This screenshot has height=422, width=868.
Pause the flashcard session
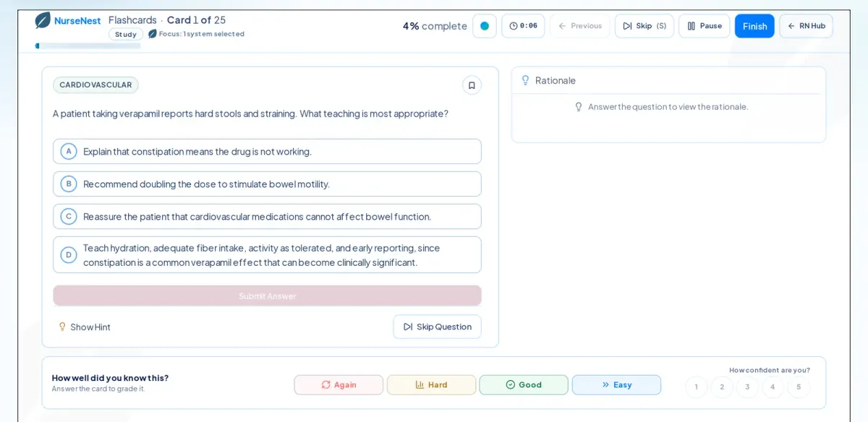[704, 26]
